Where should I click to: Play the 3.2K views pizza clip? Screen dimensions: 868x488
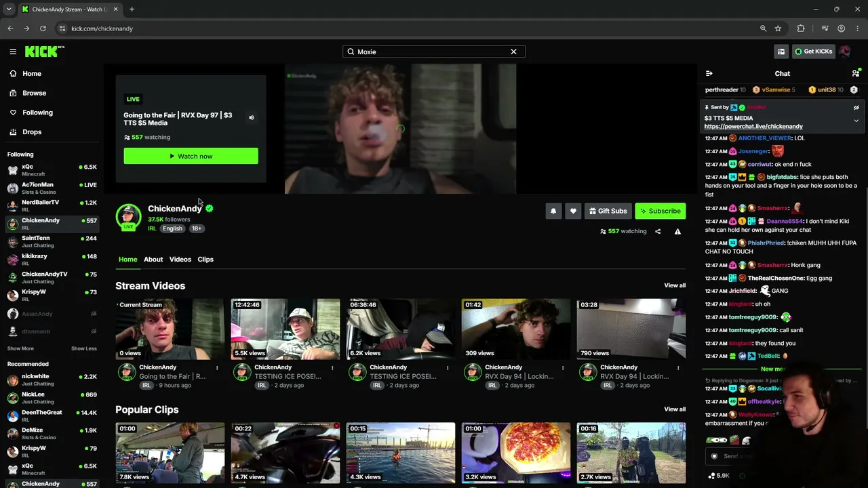pyautogui.click(x=515, y=453)
